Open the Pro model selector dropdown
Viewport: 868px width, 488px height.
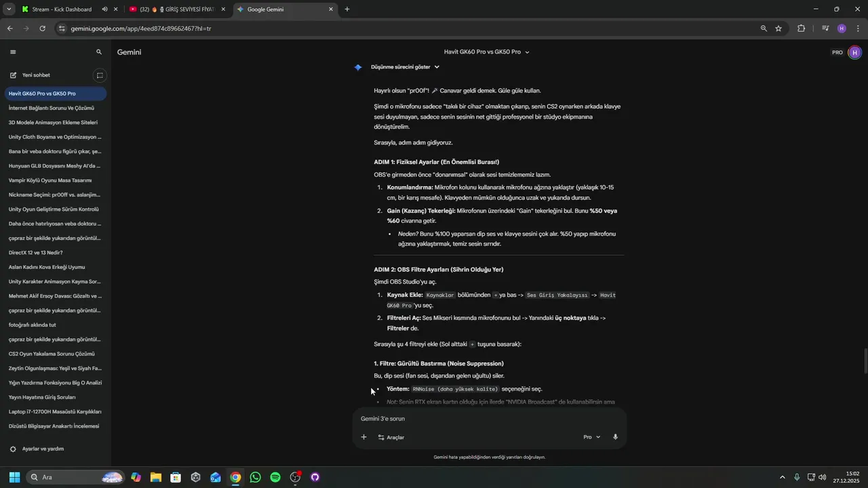click(592, 437)
